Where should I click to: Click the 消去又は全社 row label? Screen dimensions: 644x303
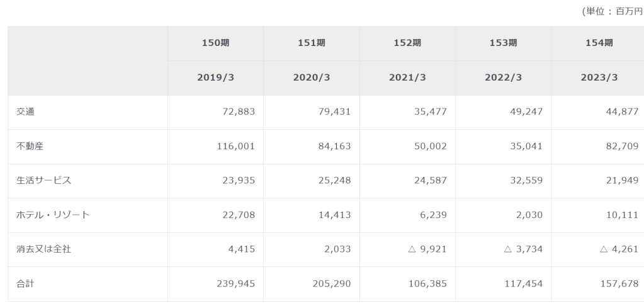(43, 249)
